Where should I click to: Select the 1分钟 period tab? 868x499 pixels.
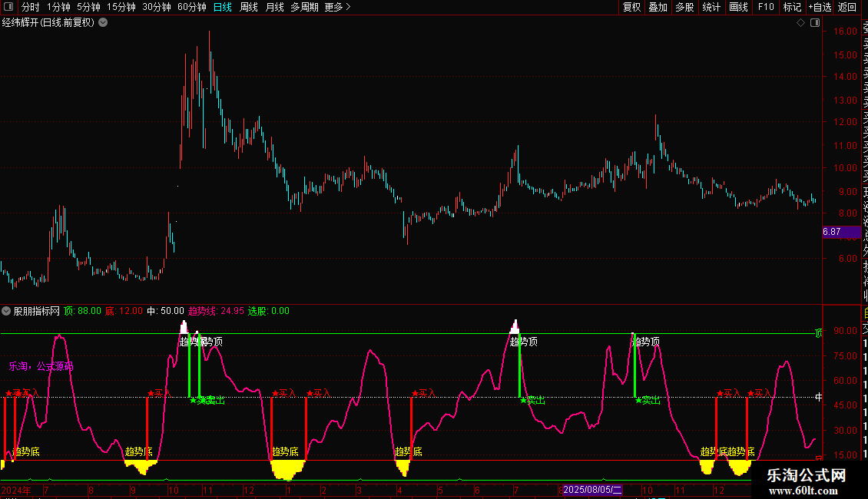tap(58, 7)
